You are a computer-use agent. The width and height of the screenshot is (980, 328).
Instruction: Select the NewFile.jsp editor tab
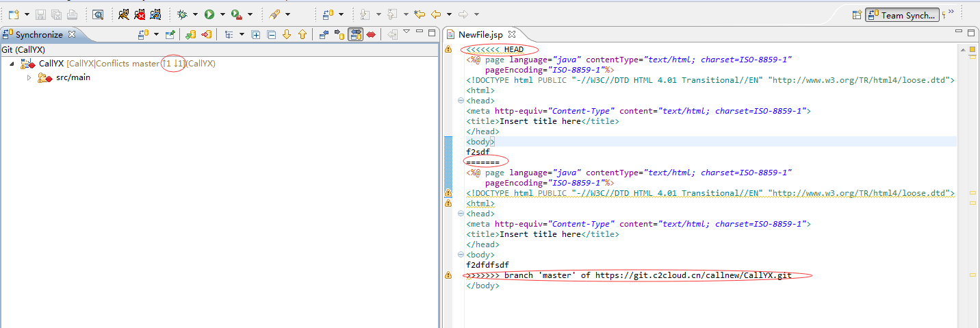point(481,34)
